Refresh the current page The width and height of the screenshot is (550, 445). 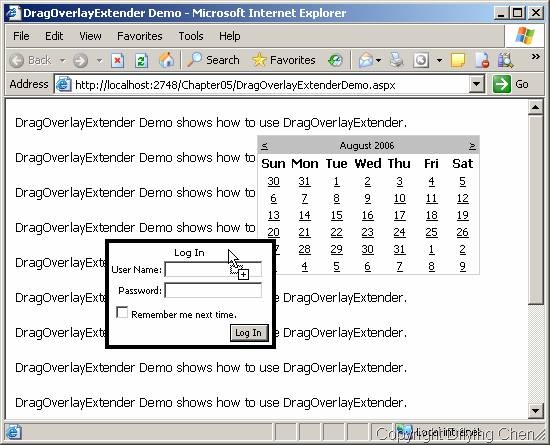click(142, 61)
